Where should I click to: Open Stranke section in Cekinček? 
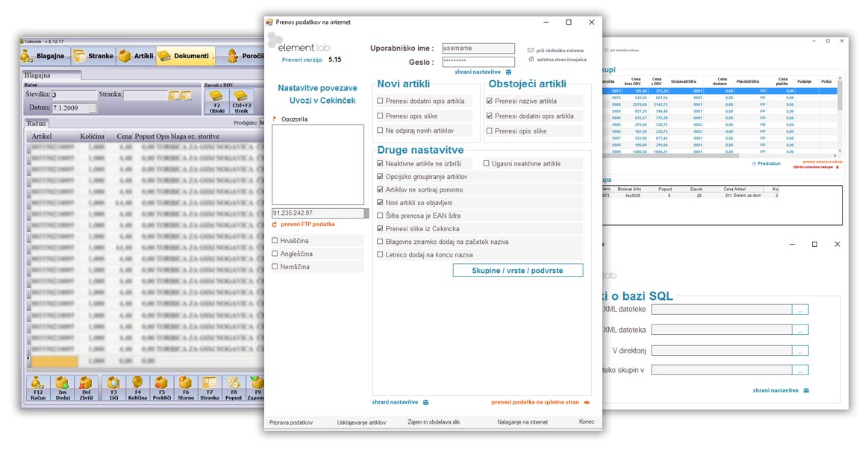[93, 56]
